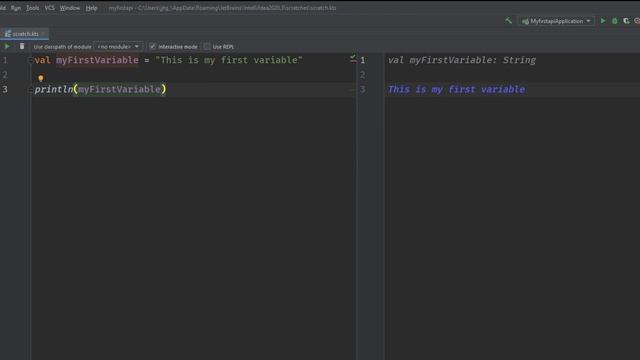Click the blue output 'This is my first variable'

(456, 89)
